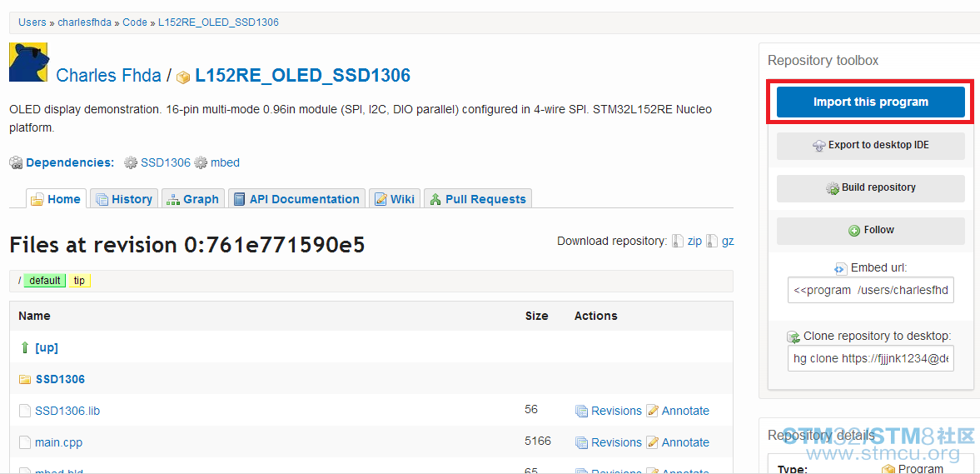Image resolution: width=980 pixels, height=474 pixels.
Task: Click the gz archive file icon
Action: [x=712, y=242]
